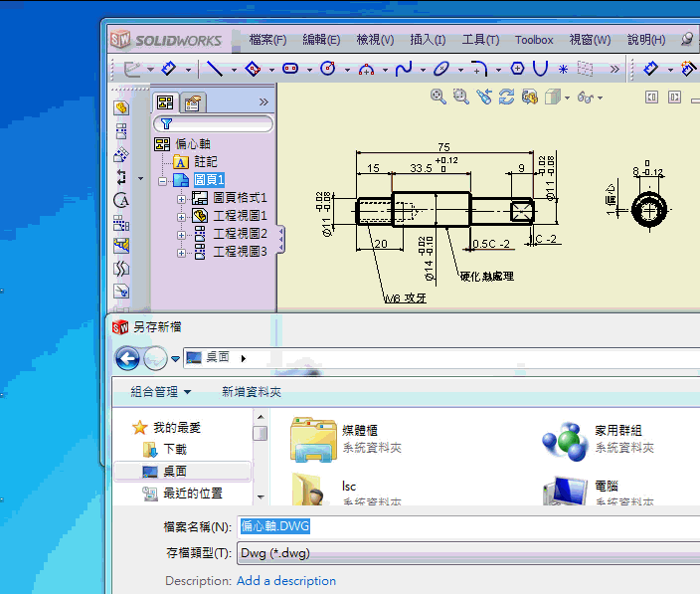Open the Hide/Show Items glasses icon
The image size is (700, 594).
click(586, 97)
